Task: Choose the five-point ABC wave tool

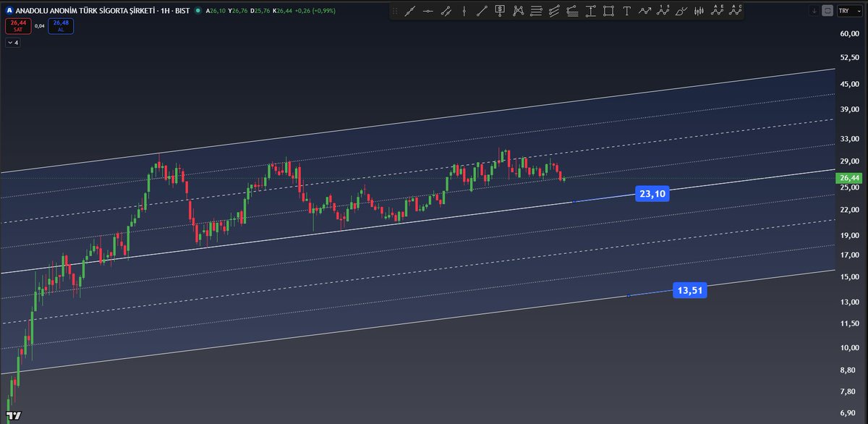Action: point(717,11)
